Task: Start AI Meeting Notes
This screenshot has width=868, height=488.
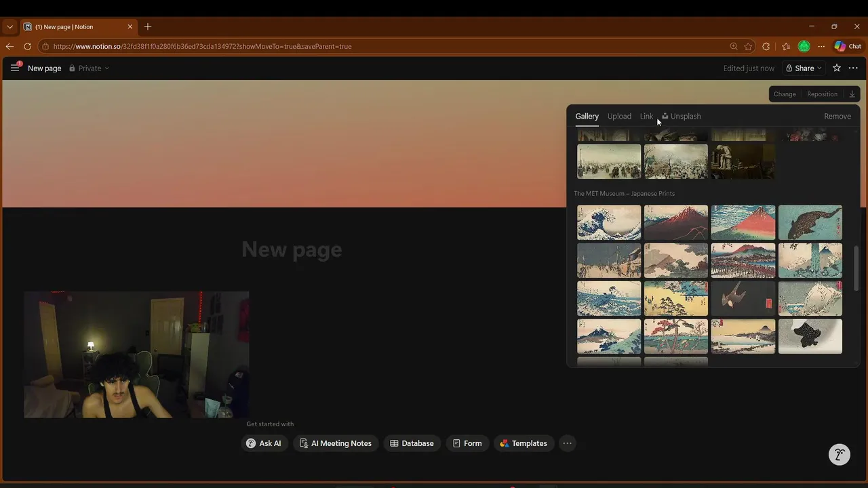Action: point(336,443)
